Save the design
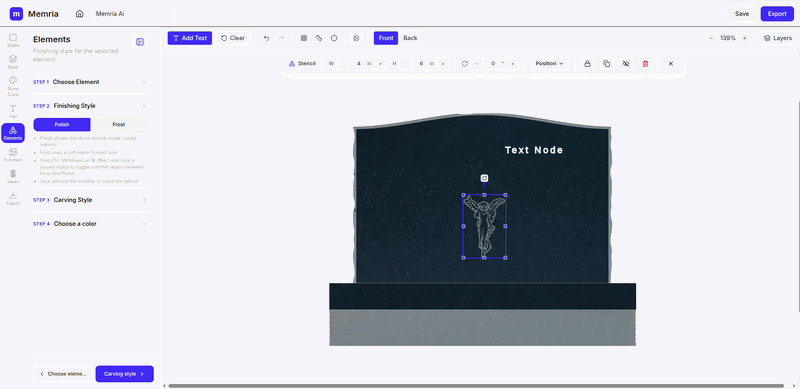 click(x=742, y=14)
